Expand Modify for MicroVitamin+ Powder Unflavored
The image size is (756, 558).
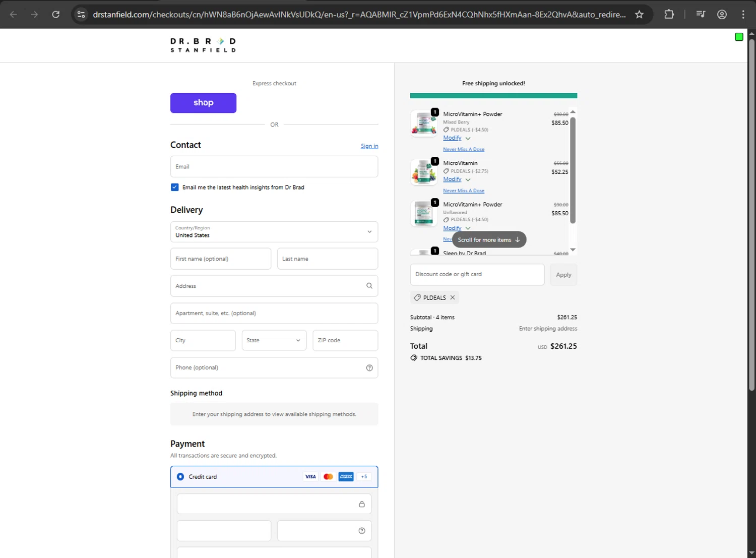(x=457, y=228)
